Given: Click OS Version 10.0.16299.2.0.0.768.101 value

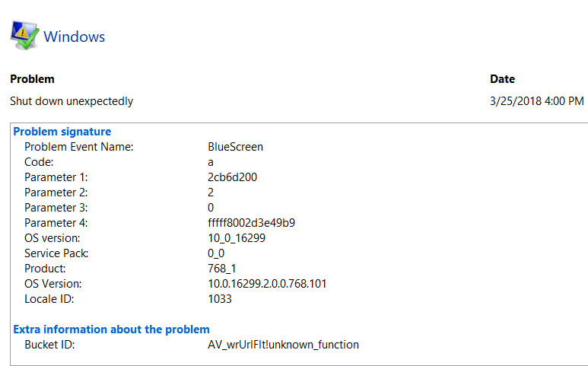Looking at the screenshot, I should coord(267,284).
